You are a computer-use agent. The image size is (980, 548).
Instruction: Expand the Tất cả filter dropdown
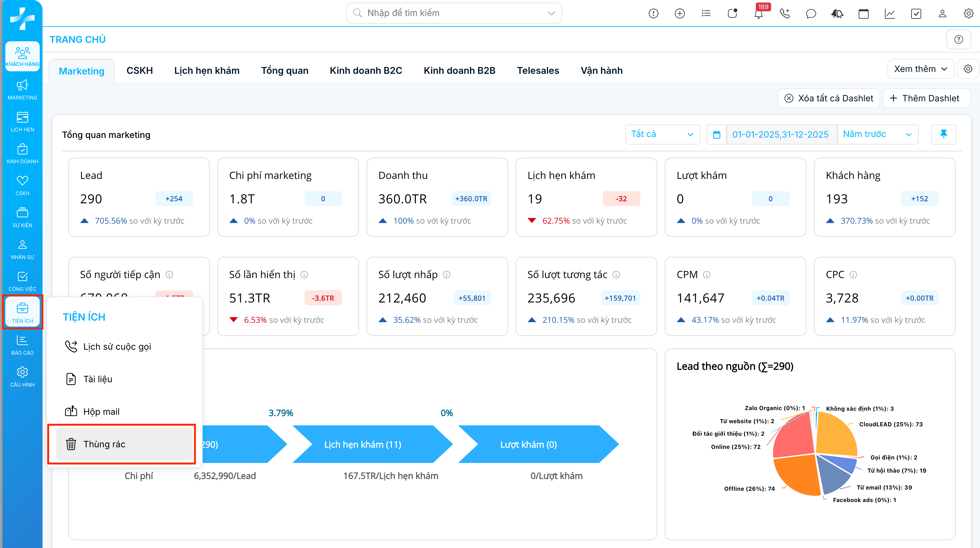click(662, 134)
